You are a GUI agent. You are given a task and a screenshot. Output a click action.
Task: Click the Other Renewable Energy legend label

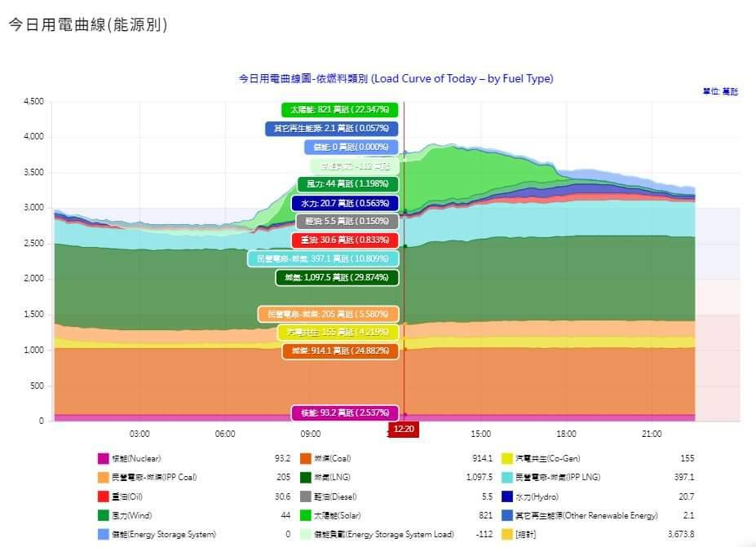(586, 515)
